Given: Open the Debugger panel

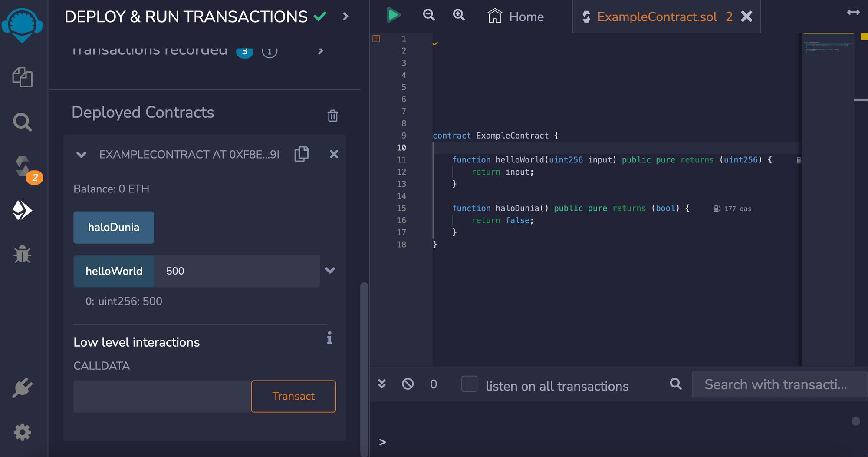Looking at the screenshot, I should point(22,255).
